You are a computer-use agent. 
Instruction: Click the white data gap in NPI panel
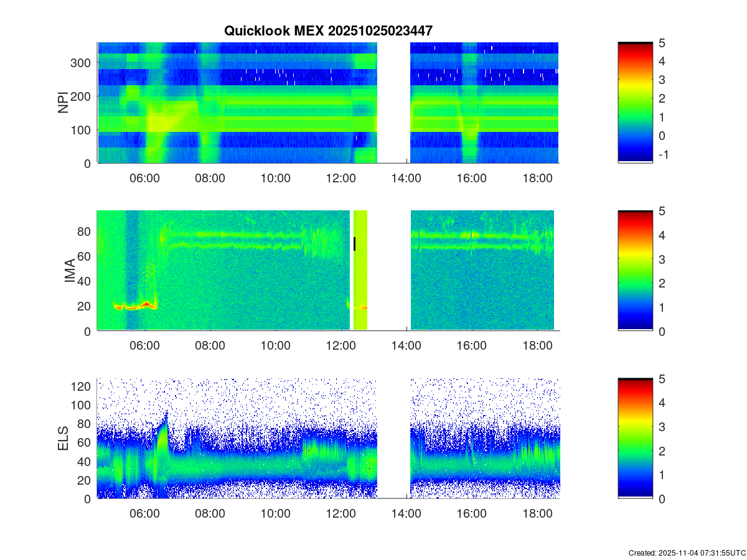(x=393, y=103)
